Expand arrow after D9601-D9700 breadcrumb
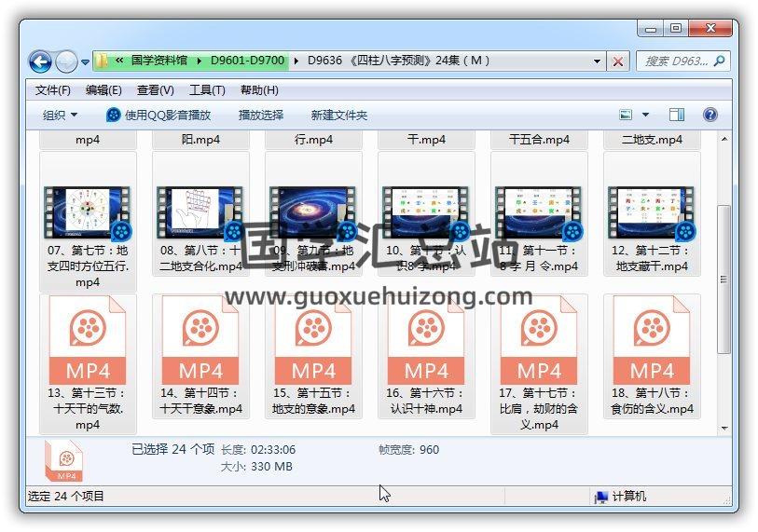 (x=296, y=61)
